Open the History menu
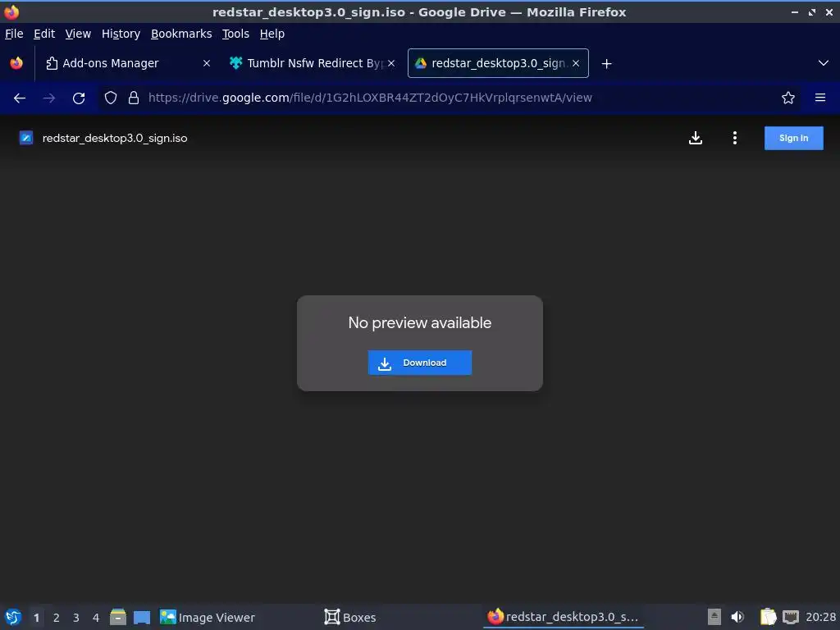The height and width of the screenshot is (630, 840). pos(121,34)
